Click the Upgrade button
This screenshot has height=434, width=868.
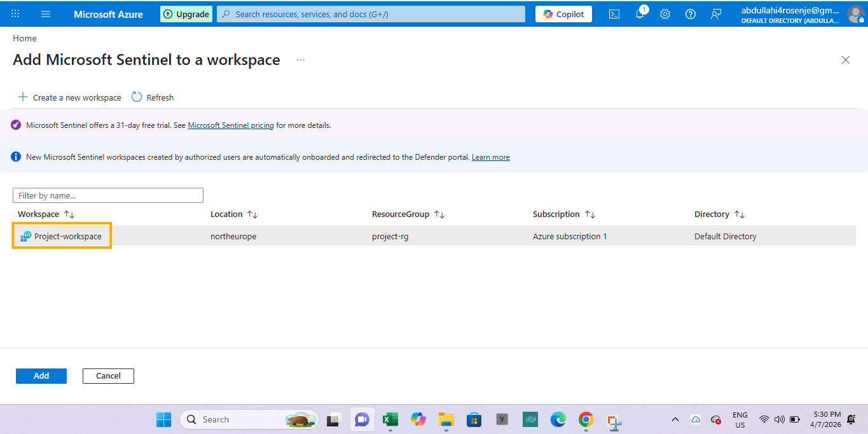pos(186,14)
